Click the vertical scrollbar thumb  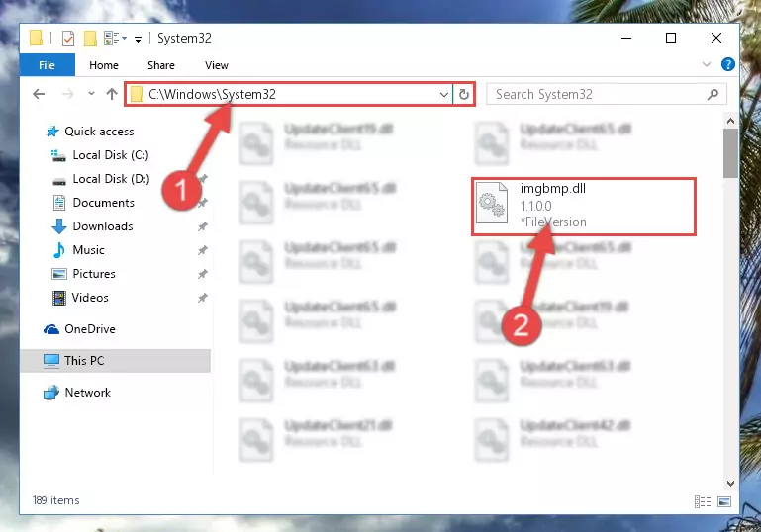coord(730,153)
